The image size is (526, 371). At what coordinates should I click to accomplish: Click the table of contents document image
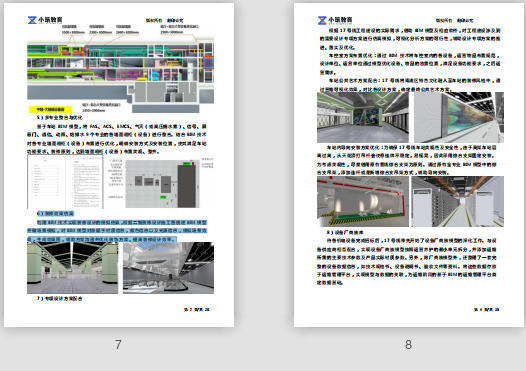[65, 182]
